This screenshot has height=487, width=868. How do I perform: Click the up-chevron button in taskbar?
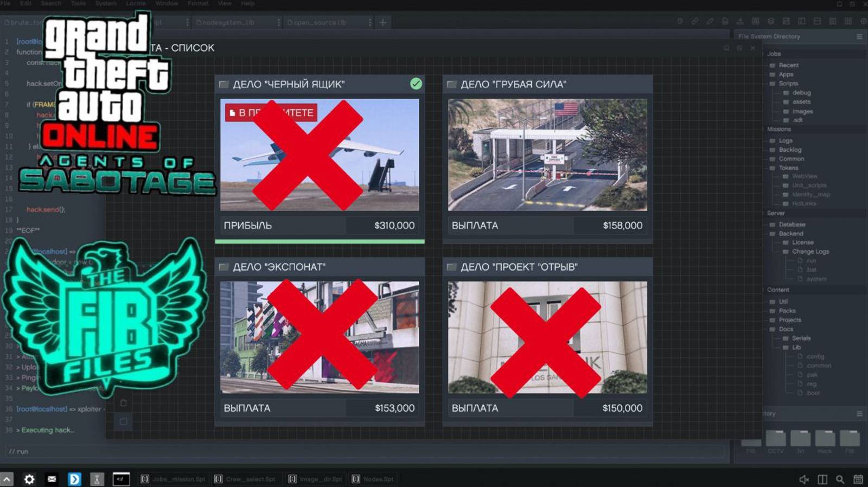point(7,479)
